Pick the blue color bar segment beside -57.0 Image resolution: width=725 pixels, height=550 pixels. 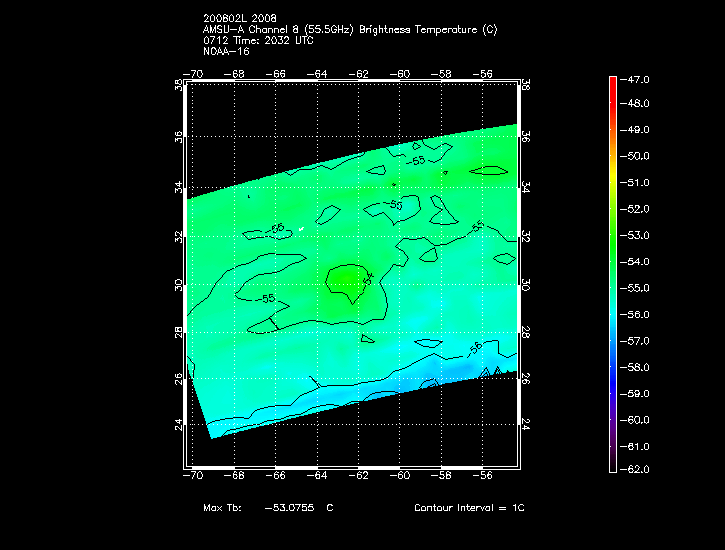(x=612, y=341)
